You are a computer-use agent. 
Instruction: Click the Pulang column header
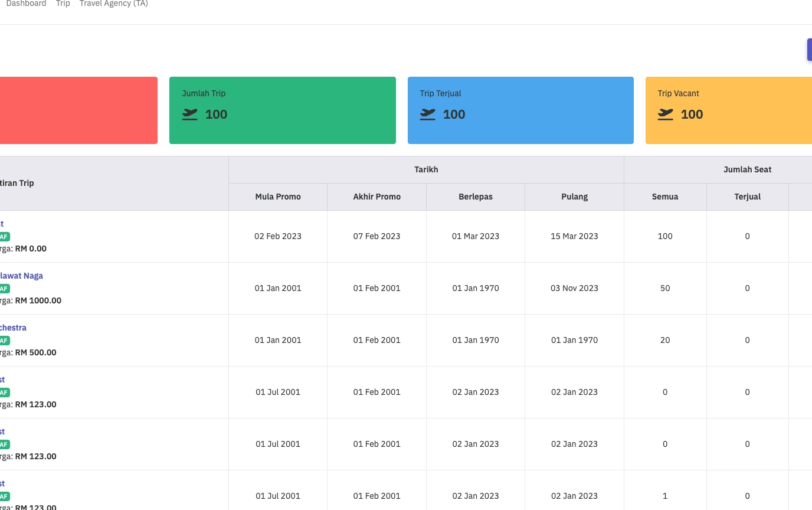(x=574, y=197)
